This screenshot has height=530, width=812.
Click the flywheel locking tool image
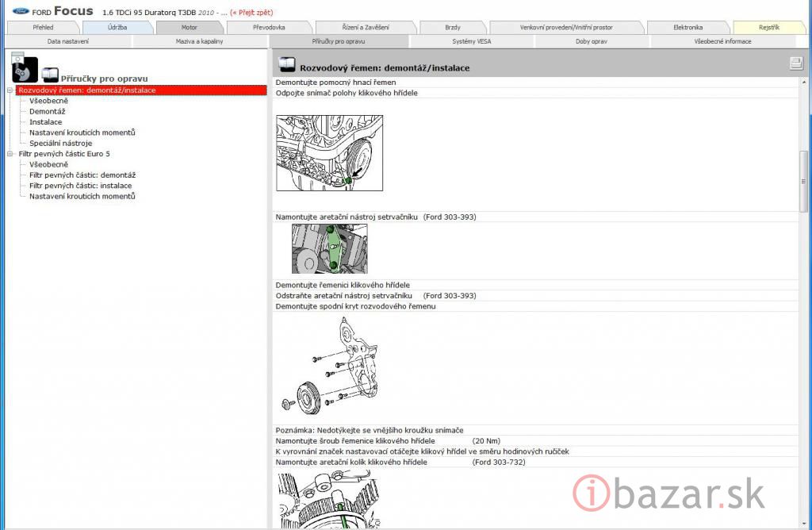point(329,249)
